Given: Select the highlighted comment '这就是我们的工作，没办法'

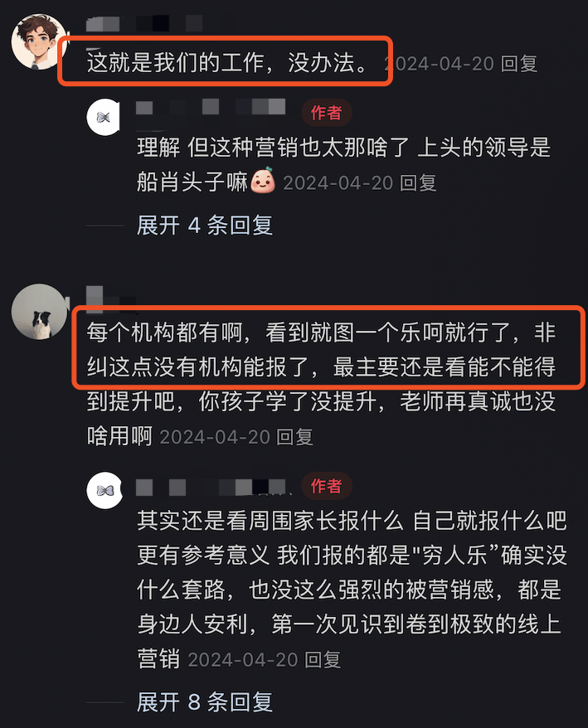Looking at the screenshot, I should click(229, 62).
